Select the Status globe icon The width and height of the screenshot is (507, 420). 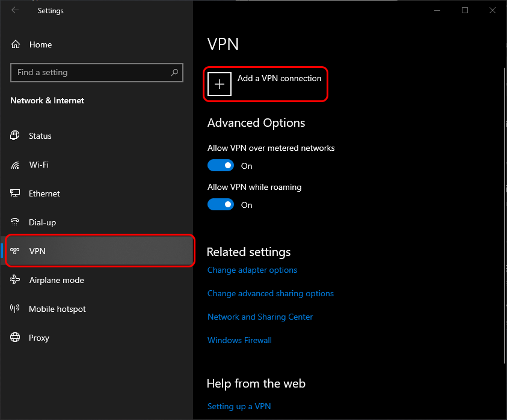[x=16, y=136]
